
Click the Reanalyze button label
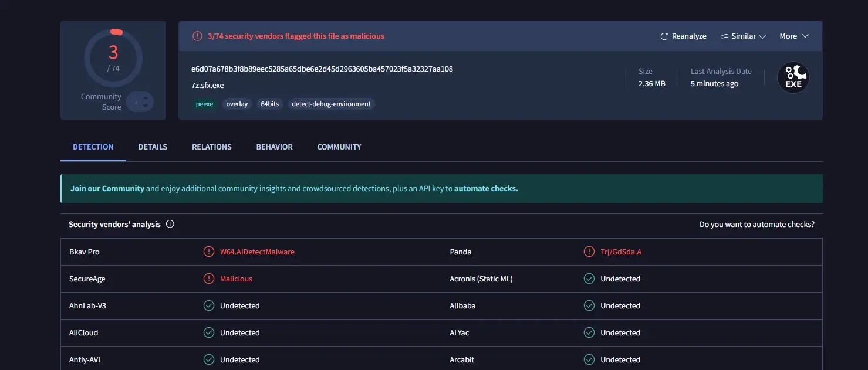pyautogui.click(x=689, y=36)
